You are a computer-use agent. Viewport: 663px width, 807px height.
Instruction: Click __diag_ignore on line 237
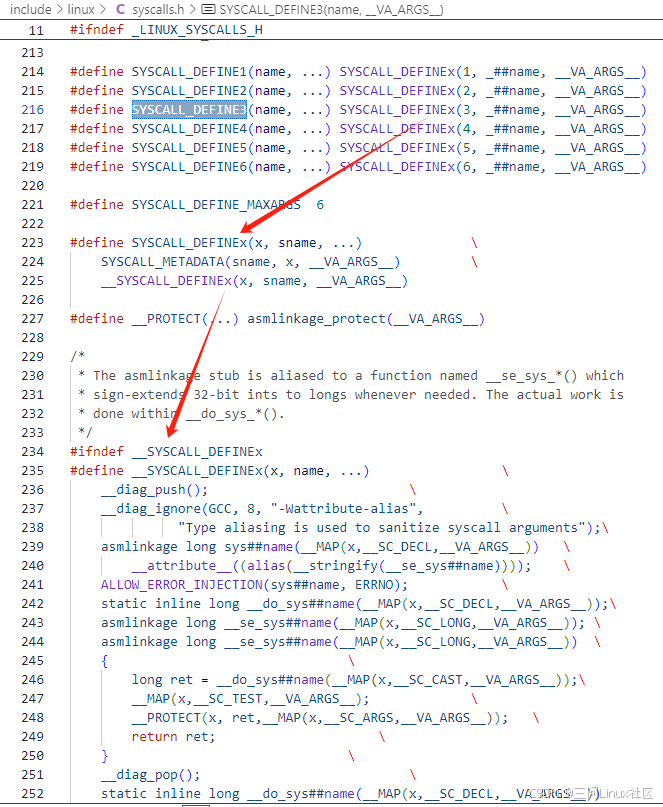point(151,508)
